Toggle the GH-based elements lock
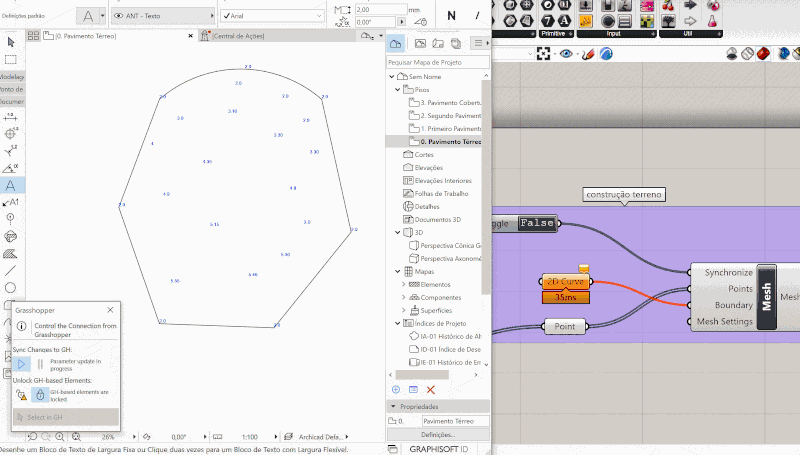This screenshot has height=455, width=800. 38,395
